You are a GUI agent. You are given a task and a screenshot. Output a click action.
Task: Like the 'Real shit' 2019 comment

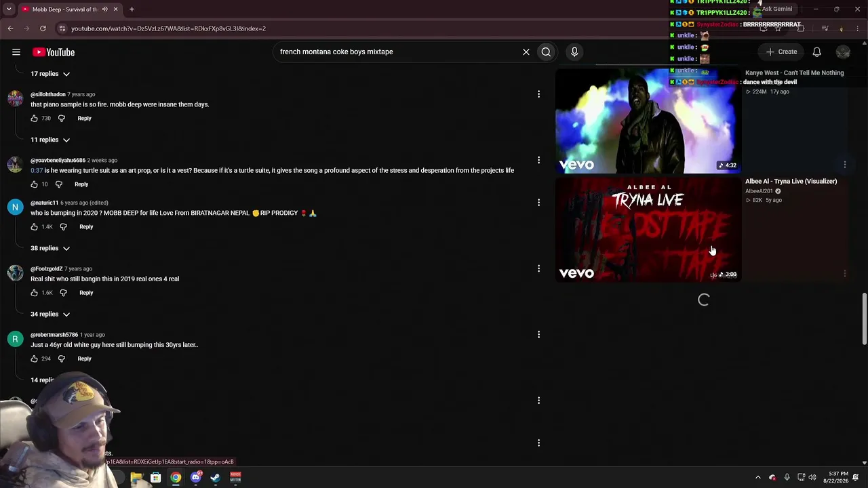[x=34, y=293]
